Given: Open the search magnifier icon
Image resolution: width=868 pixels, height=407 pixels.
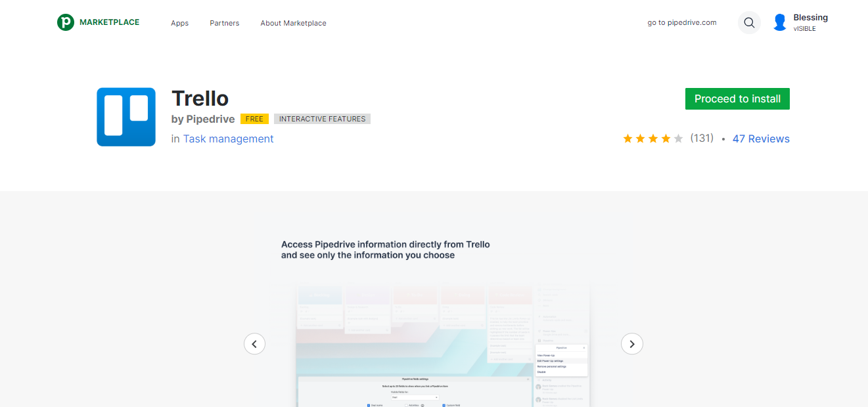Looking at the screenshot, I should pos(749,22).
